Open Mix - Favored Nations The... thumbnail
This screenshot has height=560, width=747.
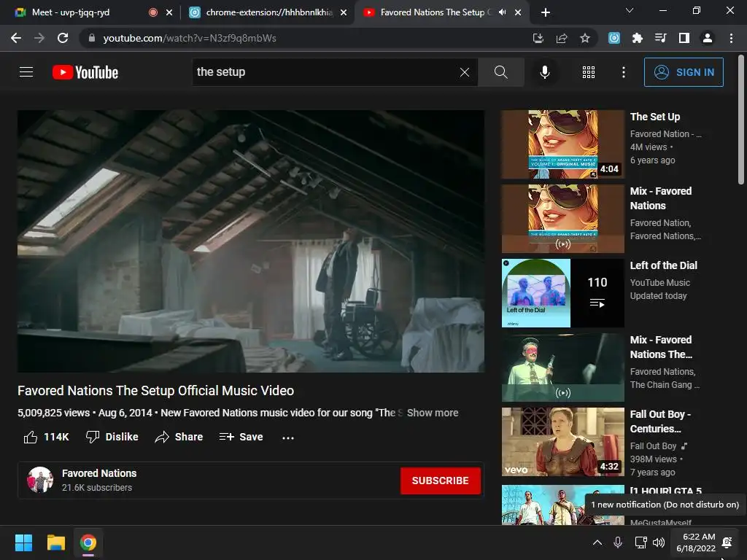click(562, 367)
